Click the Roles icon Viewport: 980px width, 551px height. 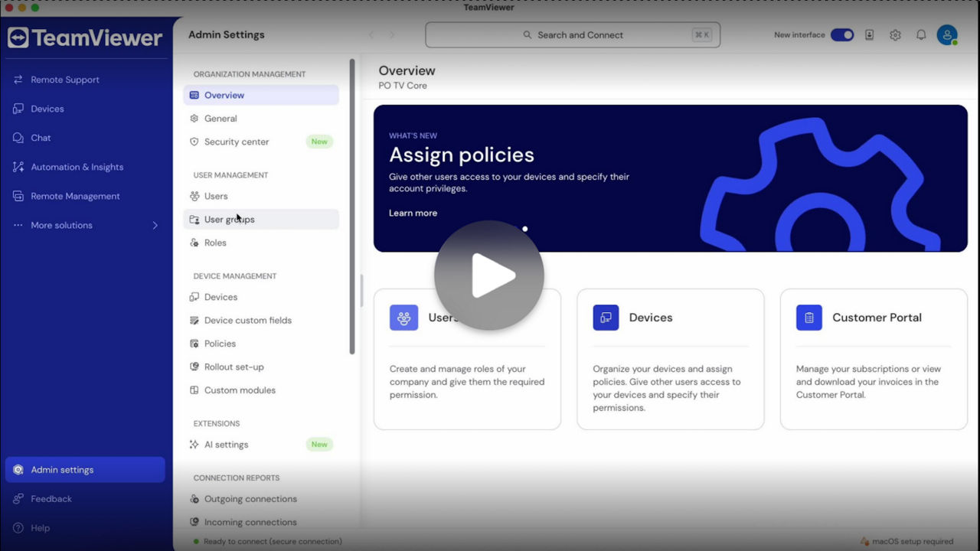(x=194, y=243)
